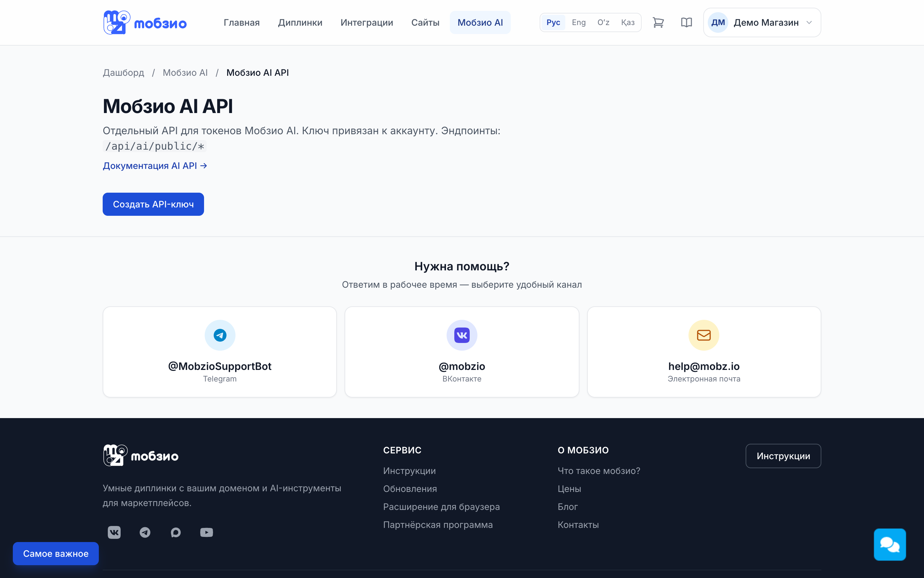Screen dimensions: 924x578
Task: Open the Telegram @MobzioSupportBot support card
Action: pos(219,352)
